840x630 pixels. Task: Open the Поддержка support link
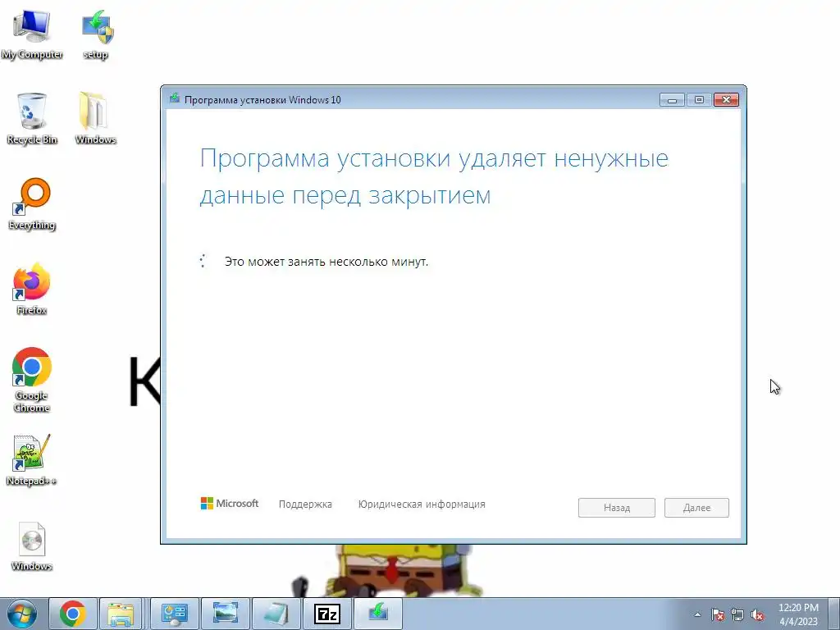pos(305,504)
